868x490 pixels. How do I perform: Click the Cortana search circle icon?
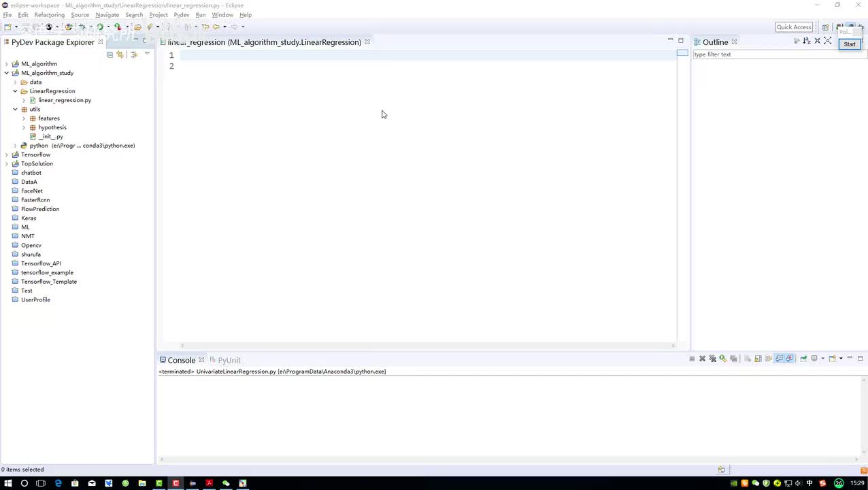coord(24,483)
